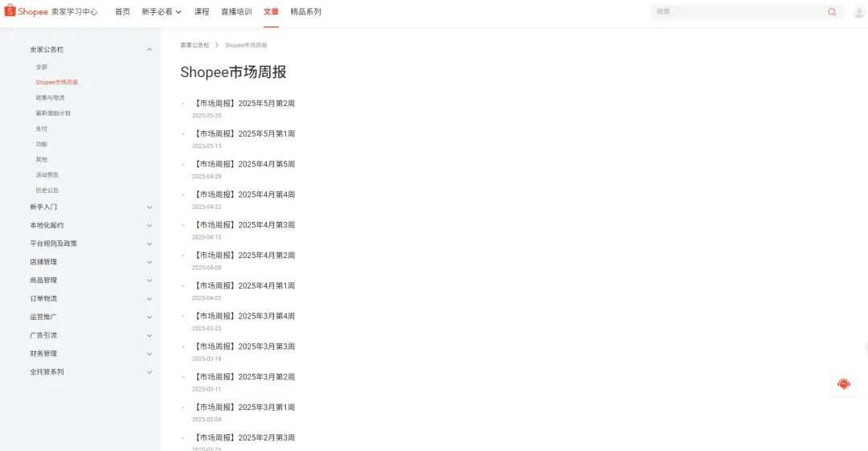Click the date 2025-05-20
The image size is (868, 451).
pyautogui.click(x=207, y=116)
